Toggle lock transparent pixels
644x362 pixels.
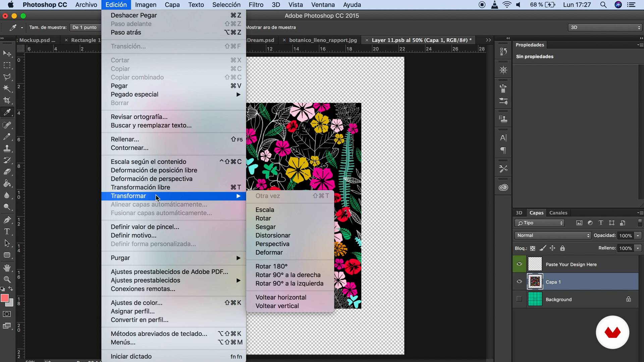coord(533,248)
